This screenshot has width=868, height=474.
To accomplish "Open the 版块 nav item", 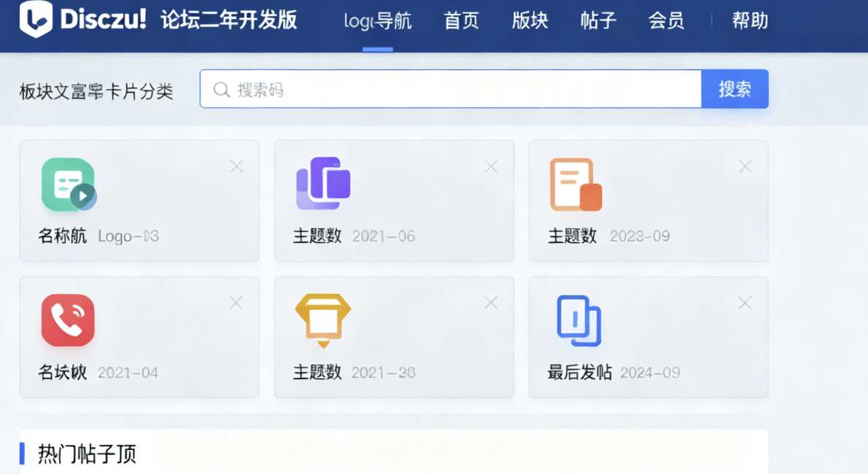I will tap(530, 21).
